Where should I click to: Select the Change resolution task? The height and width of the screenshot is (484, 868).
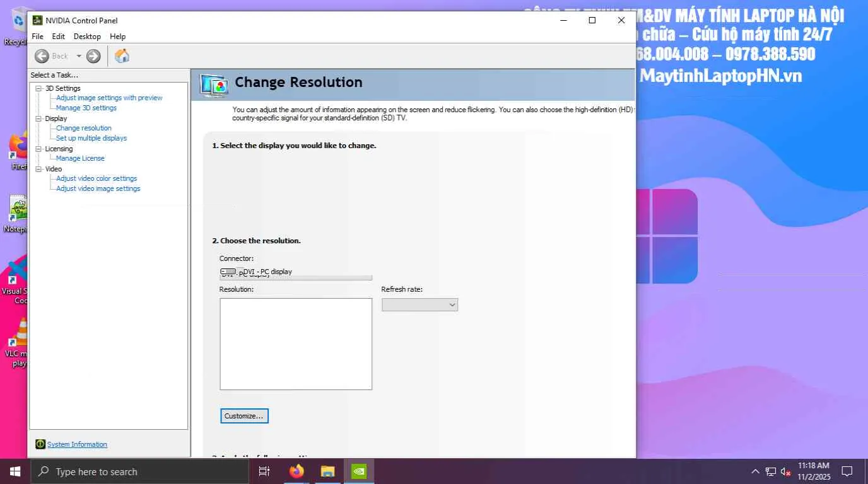(x=84, y=128)
